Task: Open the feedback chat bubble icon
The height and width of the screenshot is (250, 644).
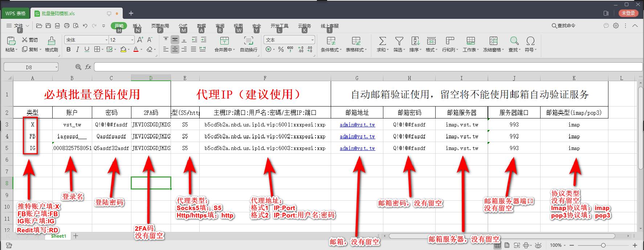Action: (x=606, y=26)
